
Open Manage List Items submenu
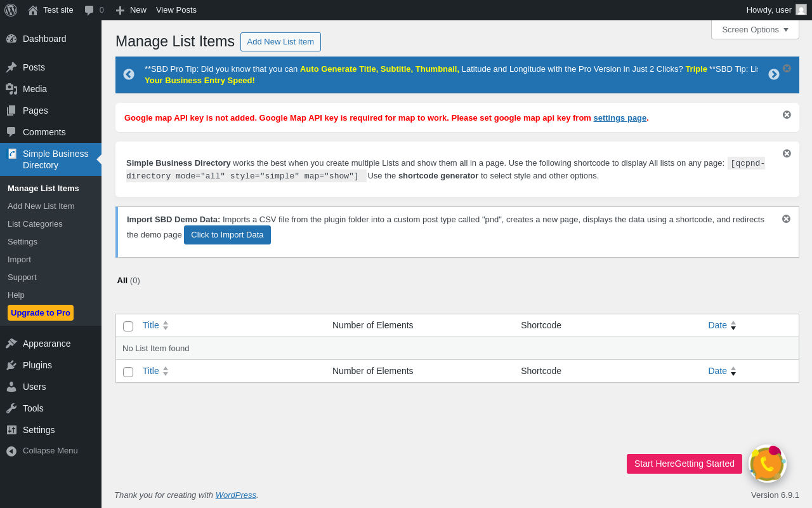(x=43, y=188)
